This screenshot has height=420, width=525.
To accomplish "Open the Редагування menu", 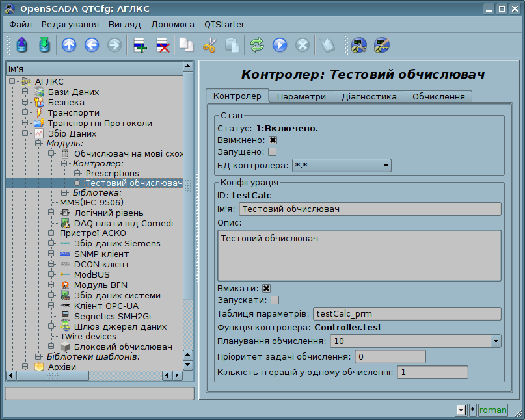I will pyautogui.click(x=70, y=24).
